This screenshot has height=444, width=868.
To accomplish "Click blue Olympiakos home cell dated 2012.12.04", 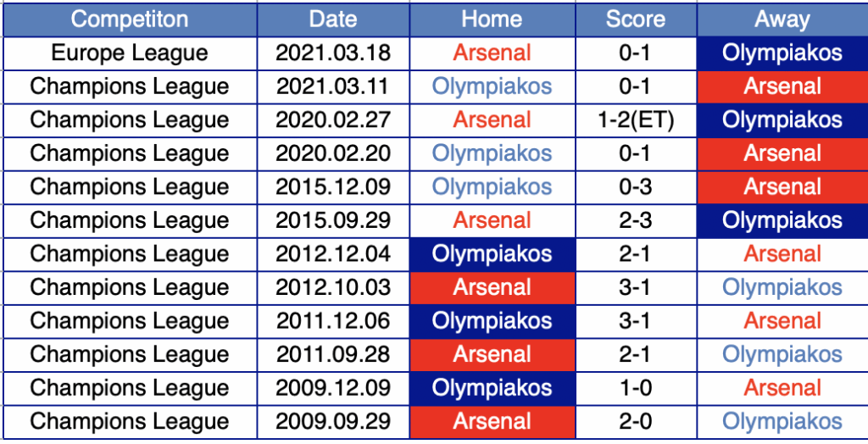I will point(492,254).
